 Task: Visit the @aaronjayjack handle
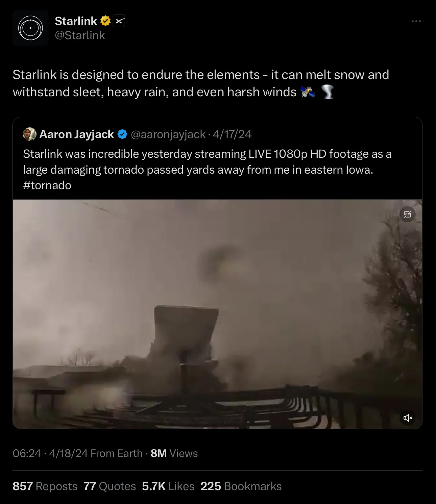tap(168, 134)
